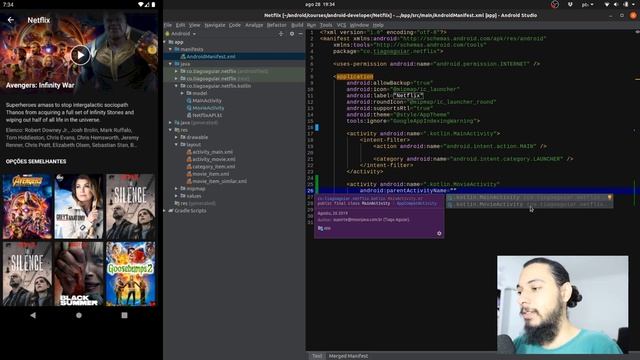Open the Build menu
The height and width of the screenshot is (360, 640).
tap(297, 25)
